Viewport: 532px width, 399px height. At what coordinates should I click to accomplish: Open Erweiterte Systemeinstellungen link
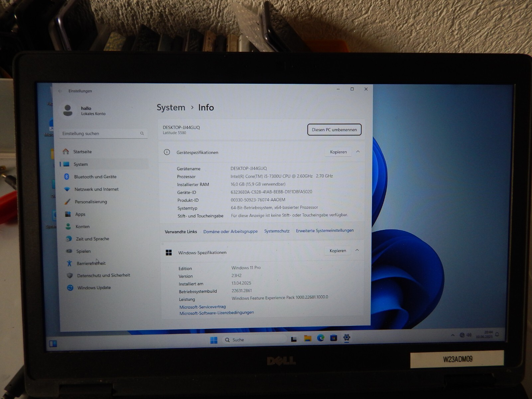325,230
